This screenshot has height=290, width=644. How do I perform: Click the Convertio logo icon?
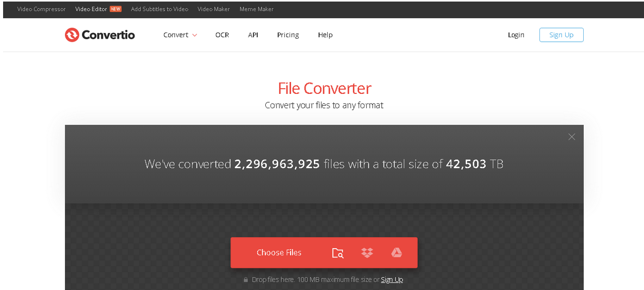72,35
